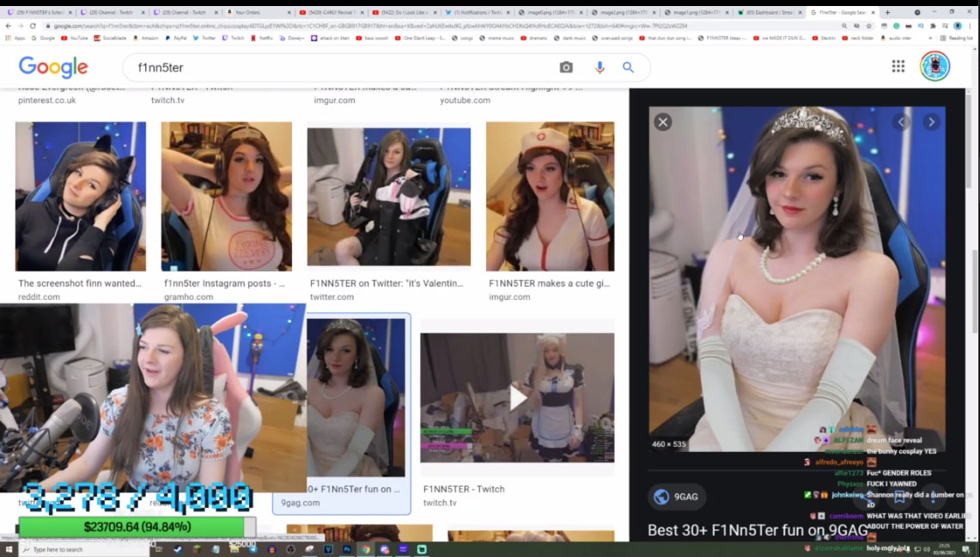Click the '460 × 535' size label
The width and height of the screenshot is (980, 557).
click(x=669, y=444)
